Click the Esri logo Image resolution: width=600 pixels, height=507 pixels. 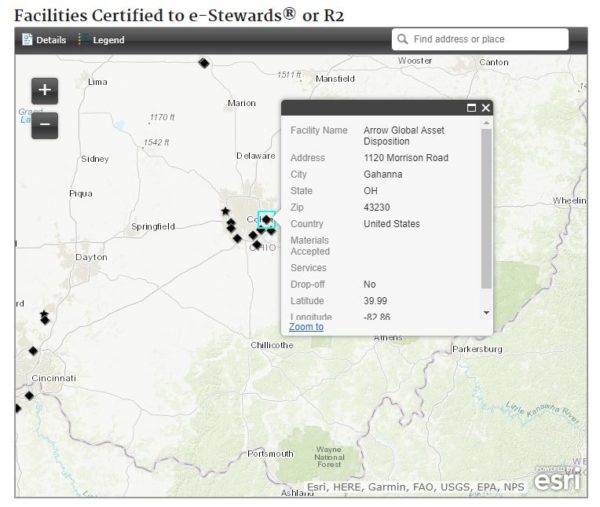click(558, 478)
